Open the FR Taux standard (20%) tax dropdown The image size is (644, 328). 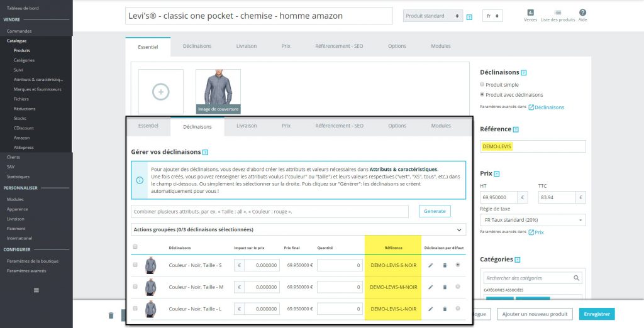click(533, 220)
